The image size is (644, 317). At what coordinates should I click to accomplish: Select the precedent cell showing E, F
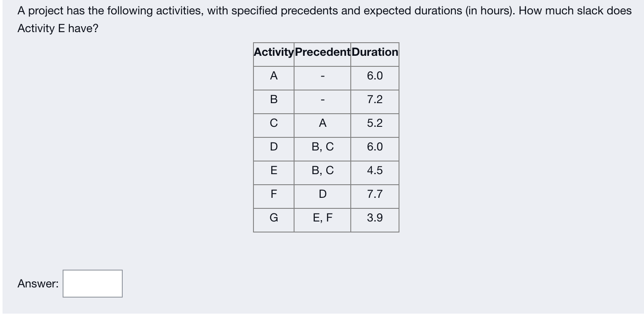(322, 218)
